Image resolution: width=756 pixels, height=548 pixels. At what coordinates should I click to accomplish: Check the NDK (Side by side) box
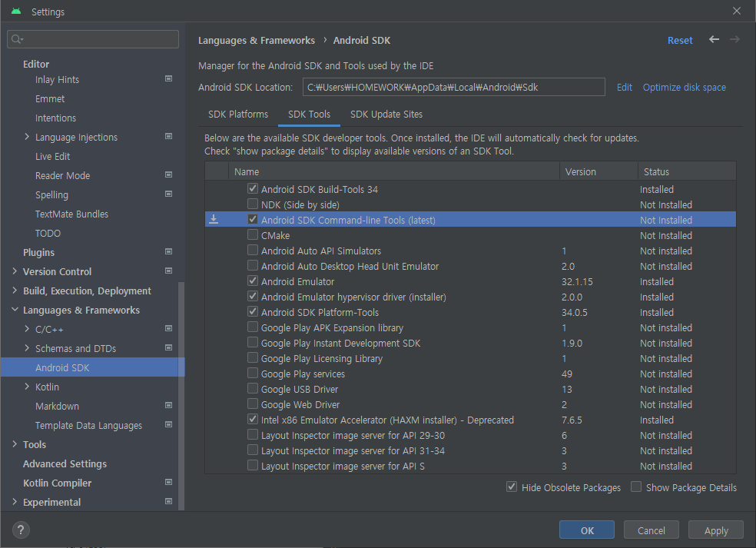point(253,204)
